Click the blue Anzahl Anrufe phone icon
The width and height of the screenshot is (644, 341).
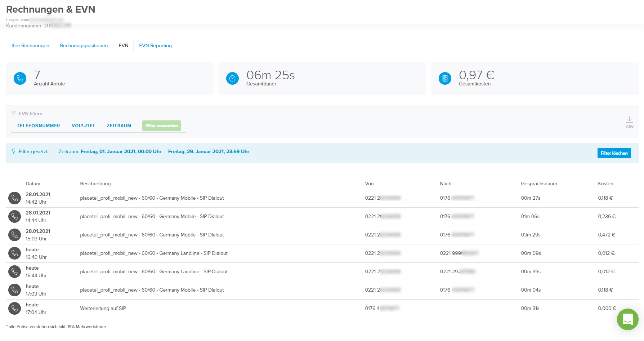tap(20, 78)
